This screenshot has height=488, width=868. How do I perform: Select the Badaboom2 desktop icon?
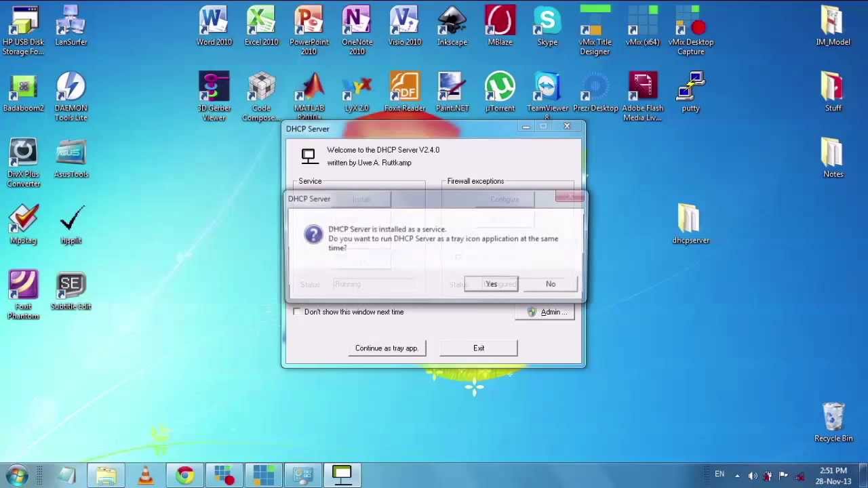(24, 92)
